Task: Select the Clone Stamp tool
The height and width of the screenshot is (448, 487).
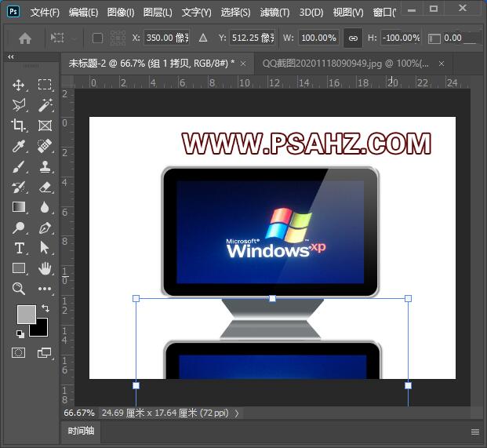Action: pos(45,166)
